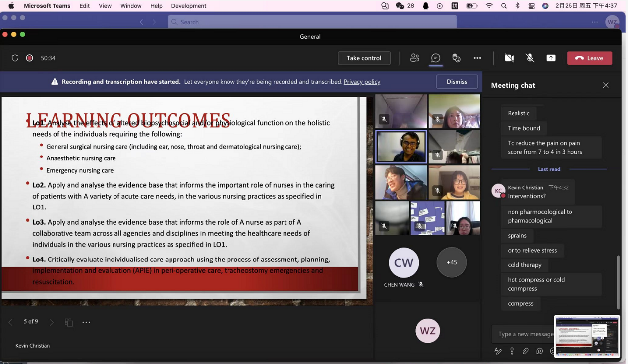Open the Privacy policy link
The image size is (628, 364).
(x=362, y=82)
